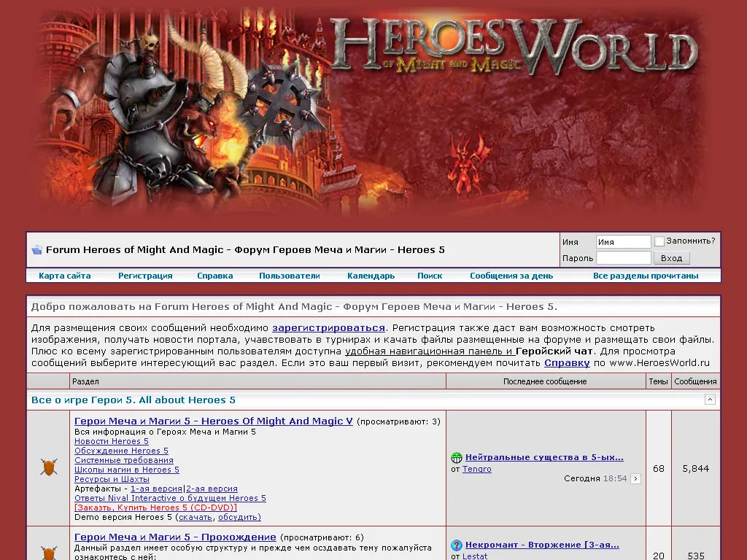The image size is (747, 560).
Task: Open Ответы Nival Interactive о будущем Heroes 5
Action: pos(170,499)
